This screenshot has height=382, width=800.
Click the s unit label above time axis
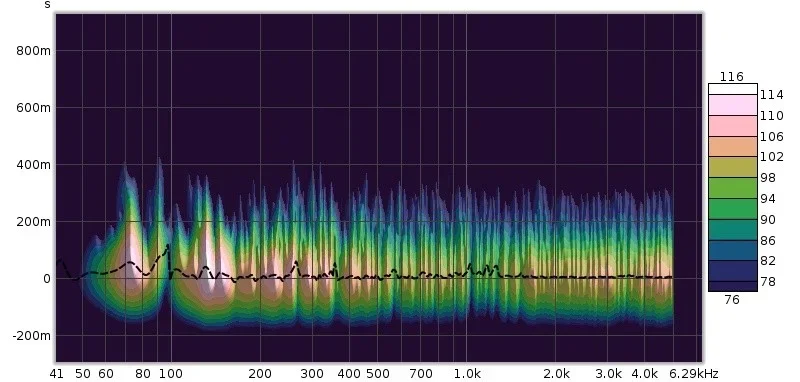47,5
